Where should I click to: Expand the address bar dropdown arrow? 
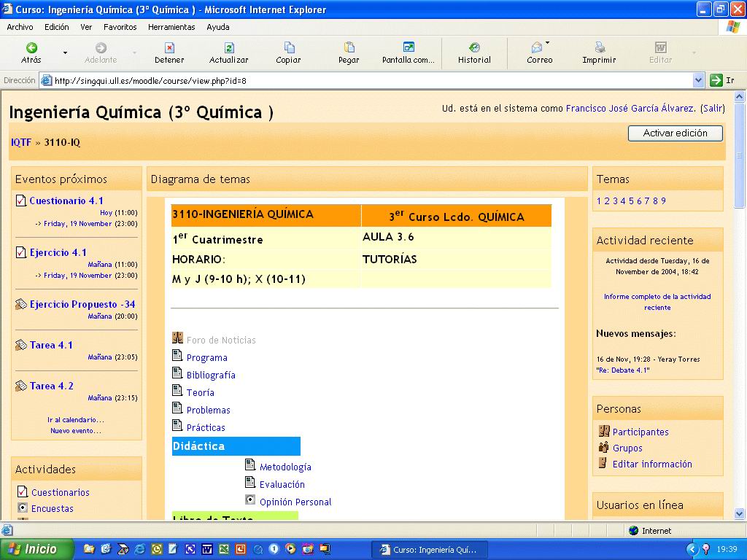click(x=698, y=80)
